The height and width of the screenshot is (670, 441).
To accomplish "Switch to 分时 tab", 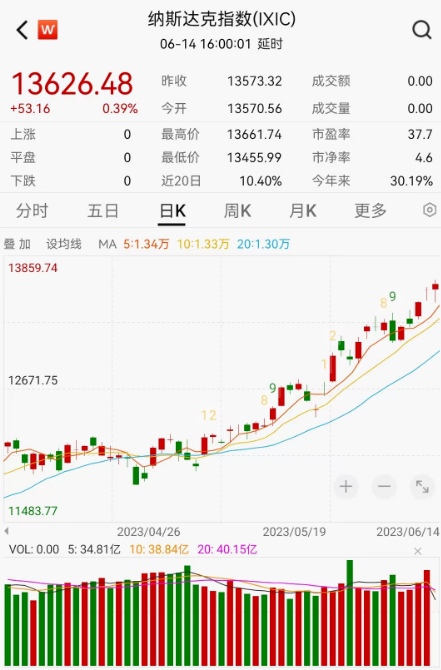I will [32, 211].
